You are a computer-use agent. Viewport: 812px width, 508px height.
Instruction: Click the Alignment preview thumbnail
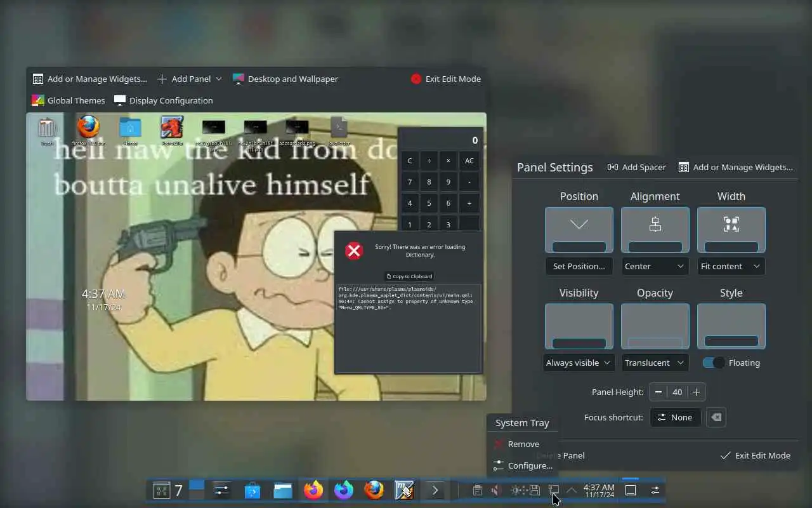pos(655,230)
